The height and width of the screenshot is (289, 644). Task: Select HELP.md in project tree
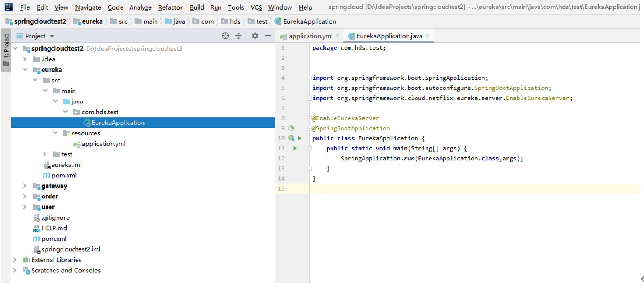click(54, 228)
